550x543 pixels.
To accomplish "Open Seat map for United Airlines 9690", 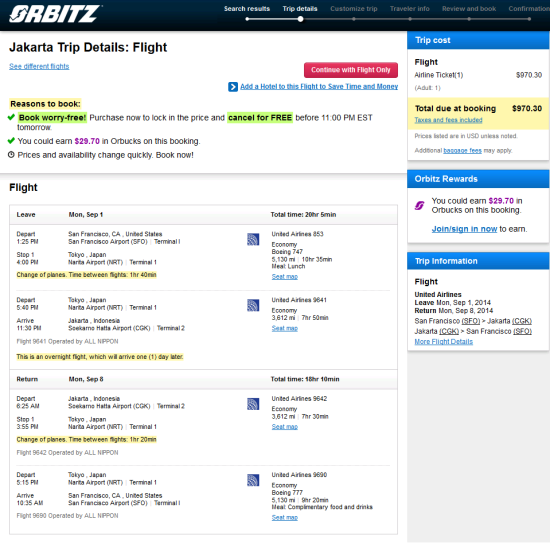I will point(284,517).
